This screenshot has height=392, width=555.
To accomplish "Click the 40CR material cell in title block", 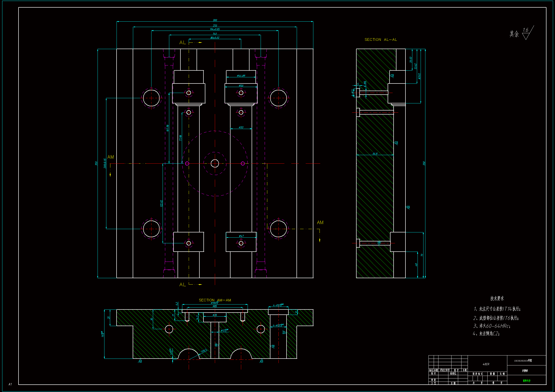I will coord(486,364).
